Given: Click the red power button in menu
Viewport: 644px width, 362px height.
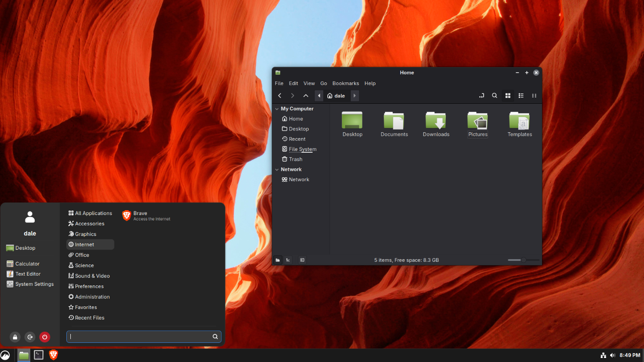Looking at the screenshot, I should [45, 337].
